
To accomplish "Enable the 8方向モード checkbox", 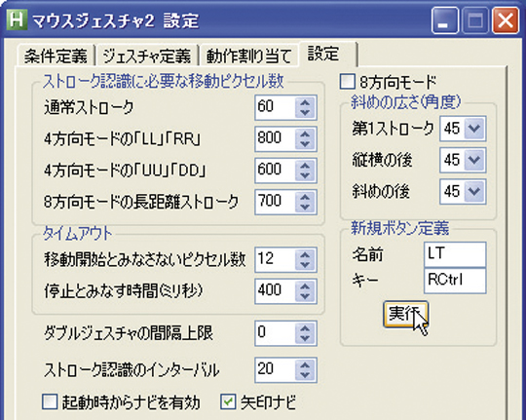I will coord(347,82).
